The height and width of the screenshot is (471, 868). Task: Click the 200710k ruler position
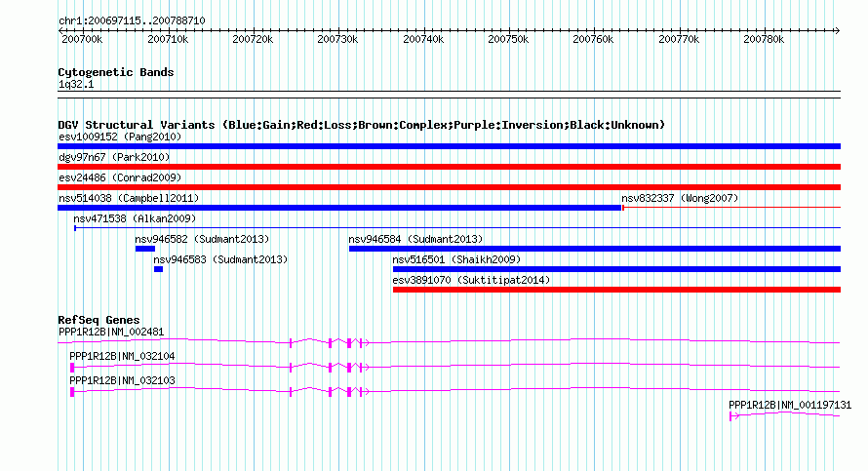coord(168,39)
